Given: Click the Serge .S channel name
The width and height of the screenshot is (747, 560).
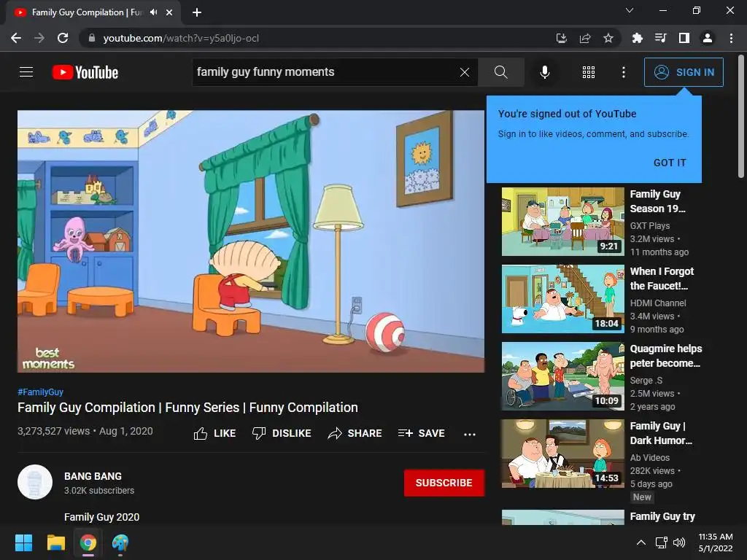Looking at the screenshot, I should (x=646, y=380).
